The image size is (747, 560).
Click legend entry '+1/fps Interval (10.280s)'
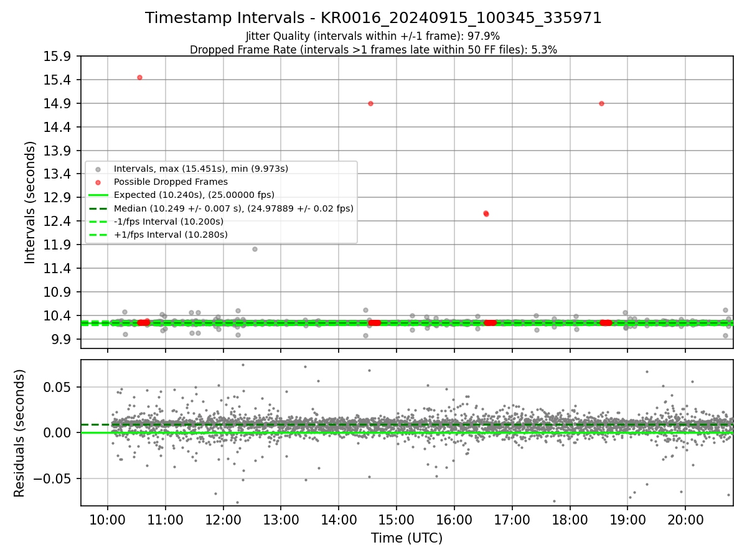pos(171,235)
